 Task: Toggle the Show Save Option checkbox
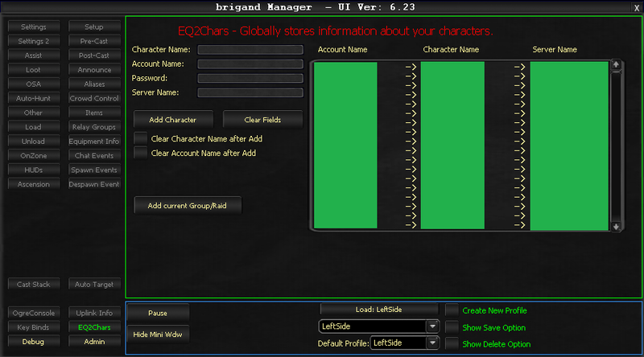[x=452, y=327]
